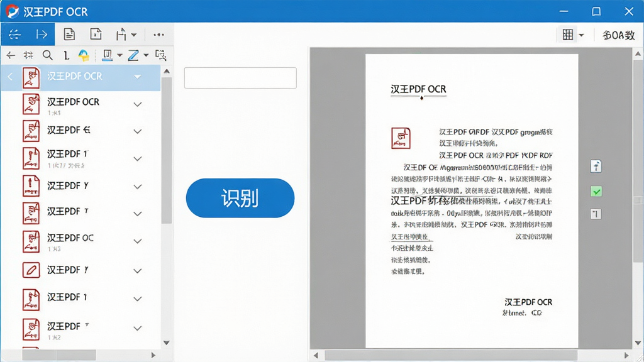Viewport: 644px width, 362px height.
Task: Click the red PDF icon inside the preview page
Action: click(x=401, y=138)
